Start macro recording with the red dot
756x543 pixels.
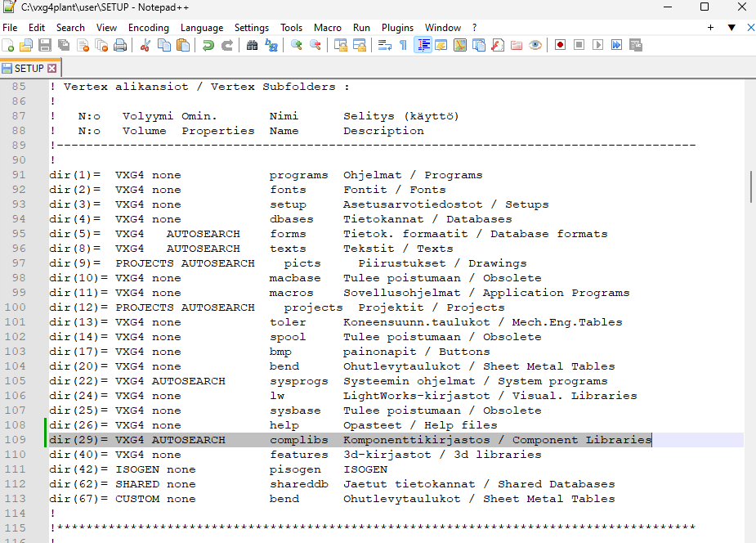click(560, 45)
